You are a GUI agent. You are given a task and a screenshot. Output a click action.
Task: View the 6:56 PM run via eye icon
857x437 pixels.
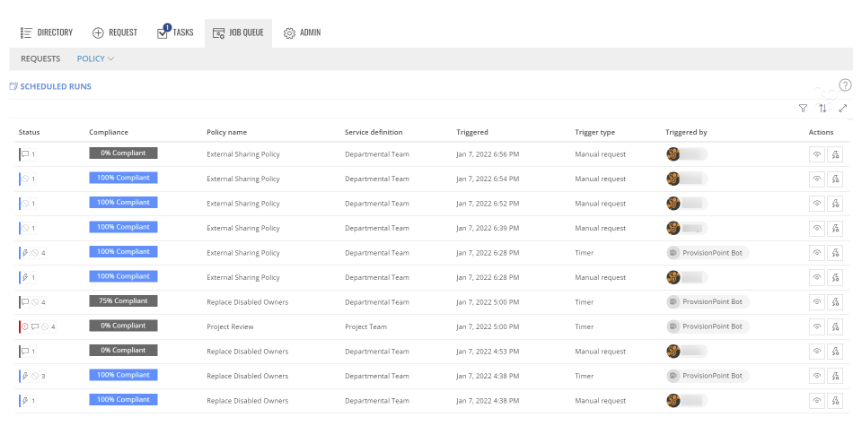(x=817, y=155)
